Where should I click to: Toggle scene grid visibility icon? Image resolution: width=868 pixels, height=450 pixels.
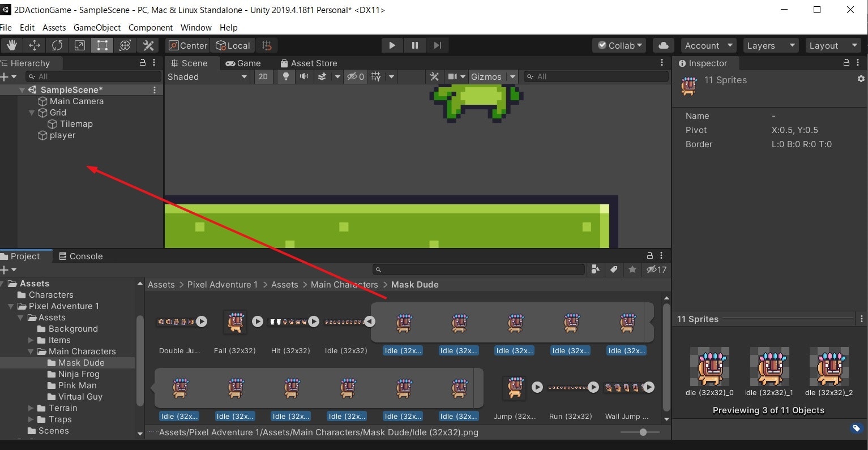click(376, 76)
